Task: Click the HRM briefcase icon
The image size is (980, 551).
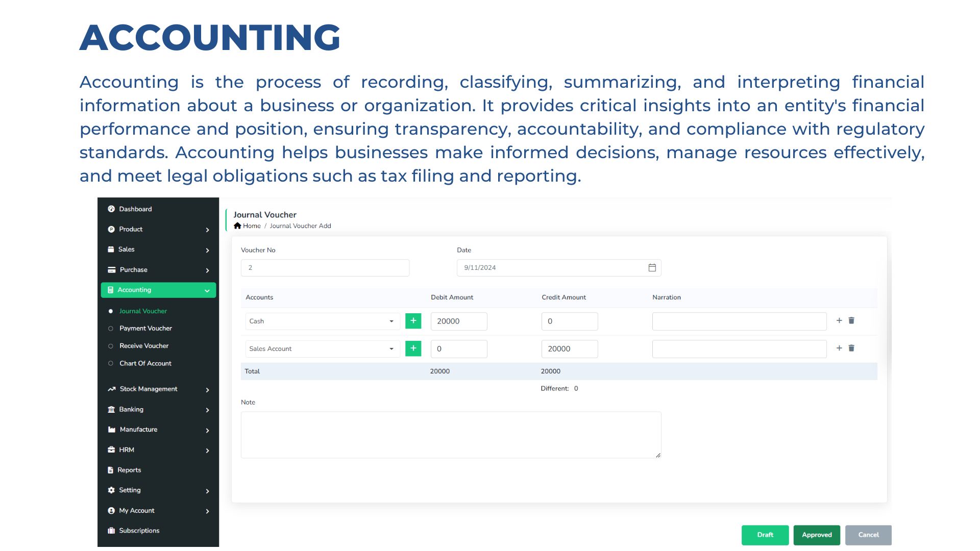Action: tap(111, 449)
